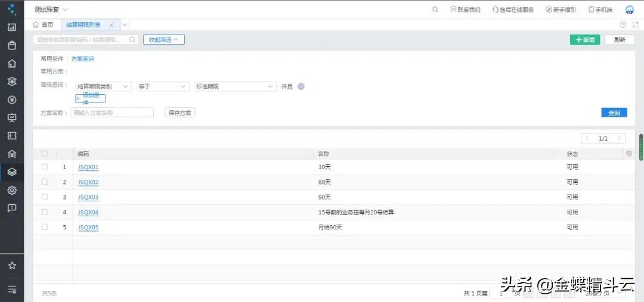Expand the tab list dropdown arrow
The width and height of the screenshot is (644, 302).
(125, 25)
